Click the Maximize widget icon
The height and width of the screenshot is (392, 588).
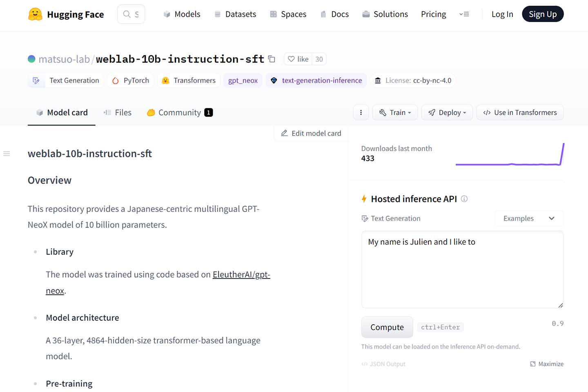click(x=533, y=364)
